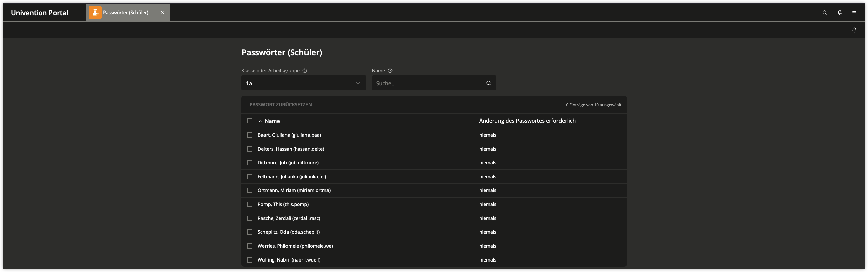This screenshot has height=272, width=868.
Task: Sort by Änderung des Passwortes erforderlich
Action: tap(527, 121)
